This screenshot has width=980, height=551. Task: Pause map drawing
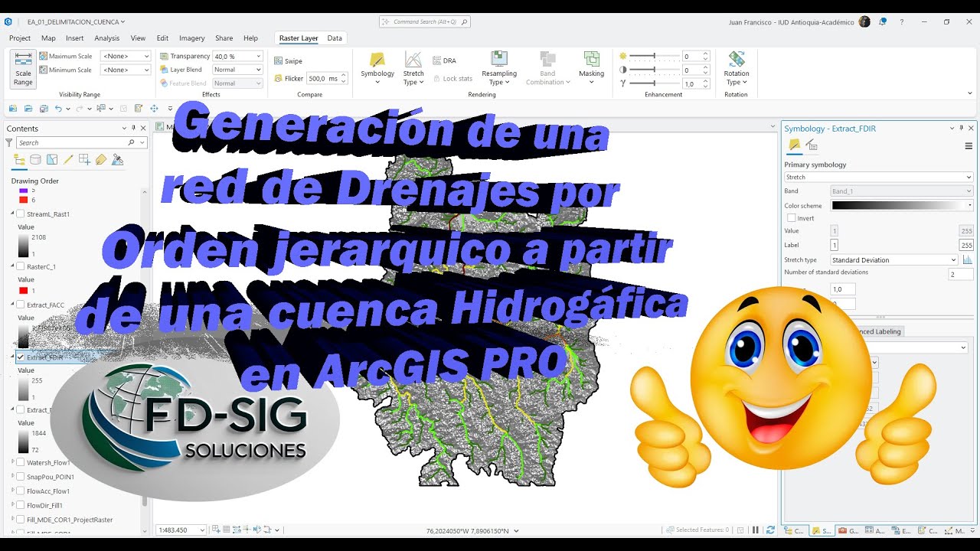[x=756, y=530]
